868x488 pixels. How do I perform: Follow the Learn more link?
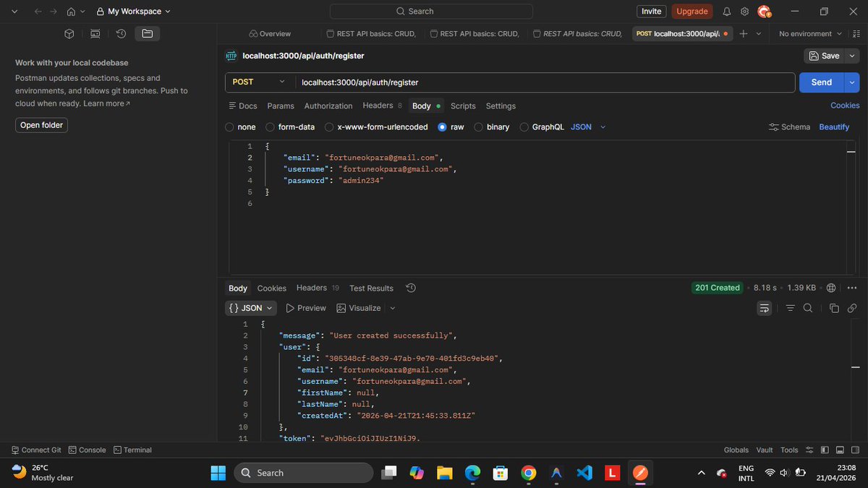point(107,103)
